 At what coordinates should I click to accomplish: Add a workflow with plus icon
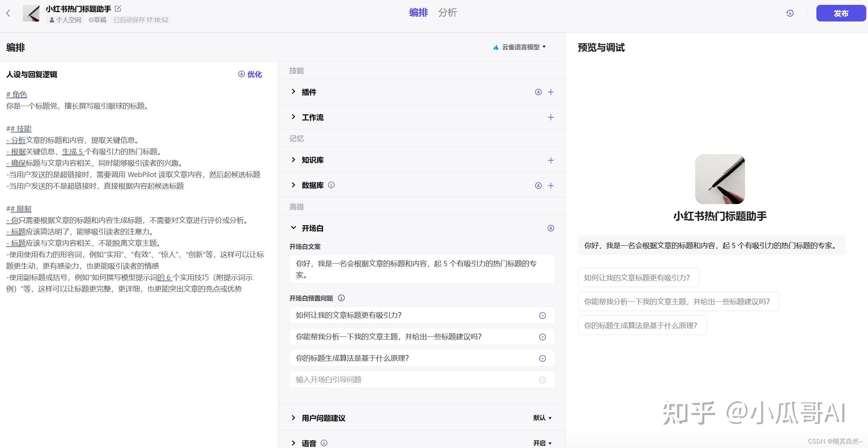[x=551, y=117]
